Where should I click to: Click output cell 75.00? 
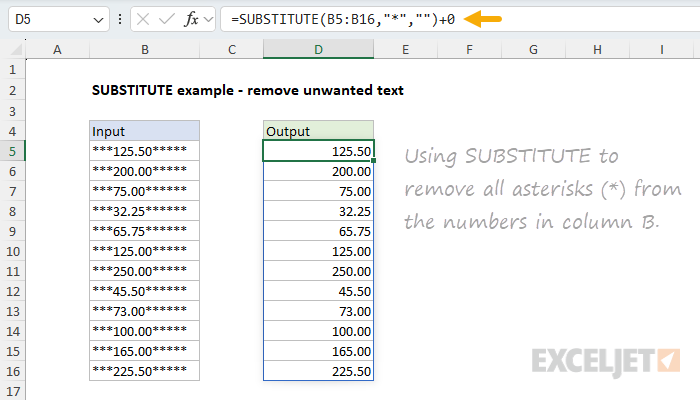(318, 191)
